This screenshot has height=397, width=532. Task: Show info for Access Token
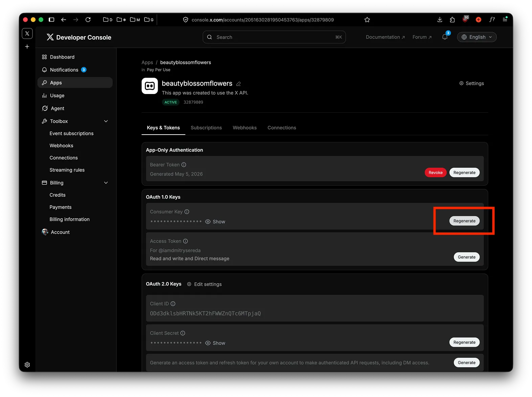point(185,241)
